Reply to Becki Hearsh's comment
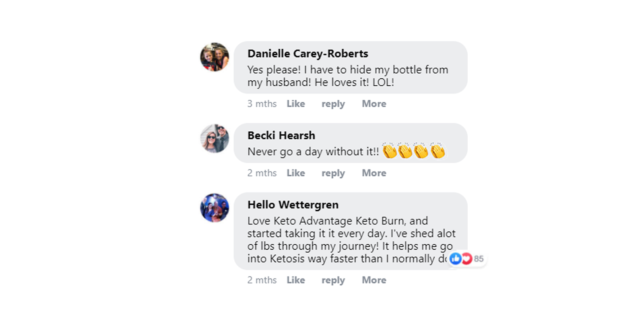 pos(333,173)
